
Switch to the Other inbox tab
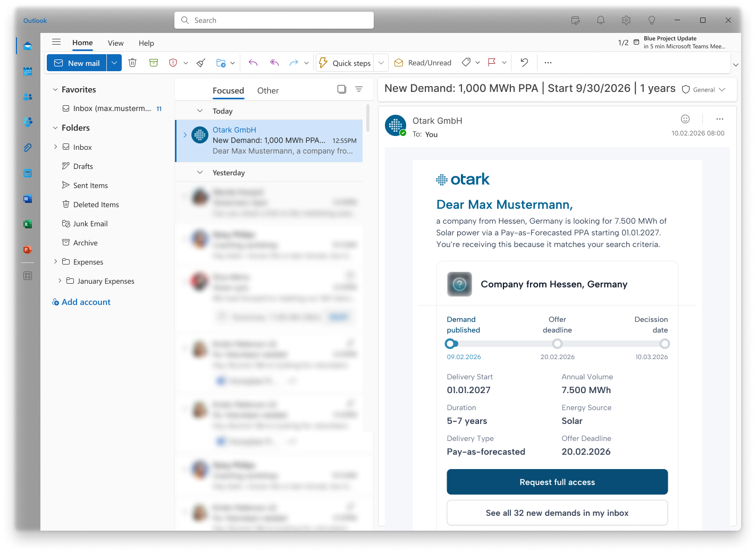[x=267, y=91]
